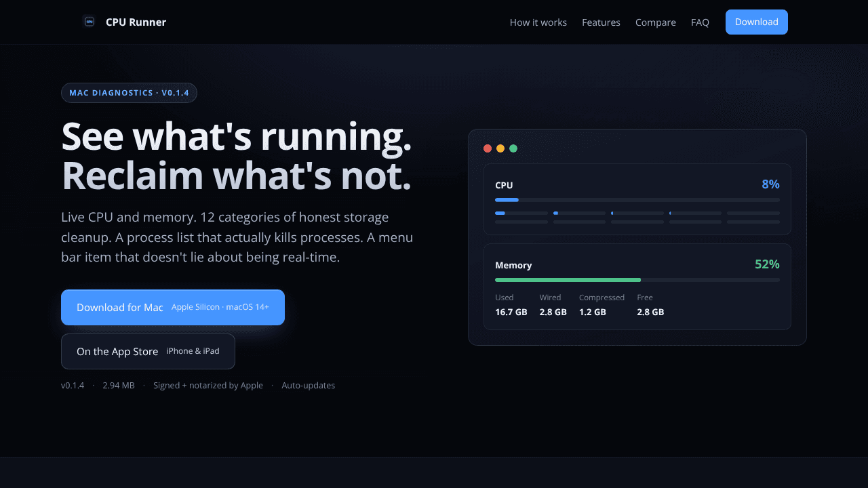Click the Download for Mac button
This screenshot has height=488, width=868.
click(173, 307)
